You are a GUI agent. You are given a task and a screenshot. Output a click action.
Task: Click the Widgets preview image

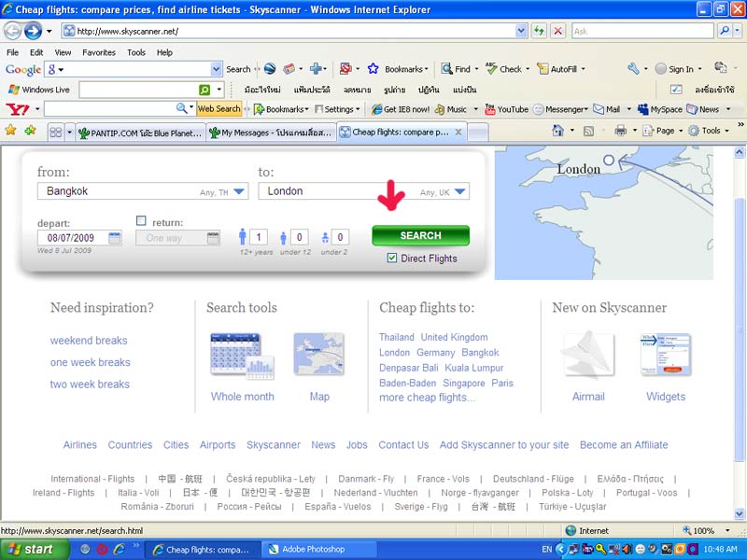point(666,355)
